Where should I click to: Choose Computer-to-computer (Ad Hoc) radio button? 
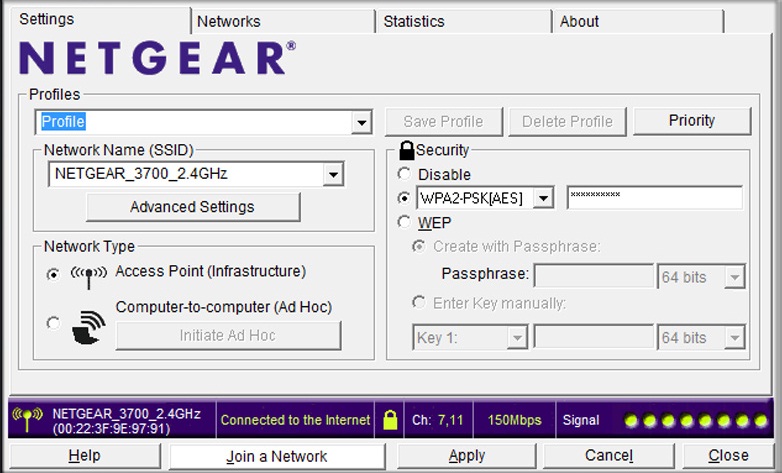53,323
